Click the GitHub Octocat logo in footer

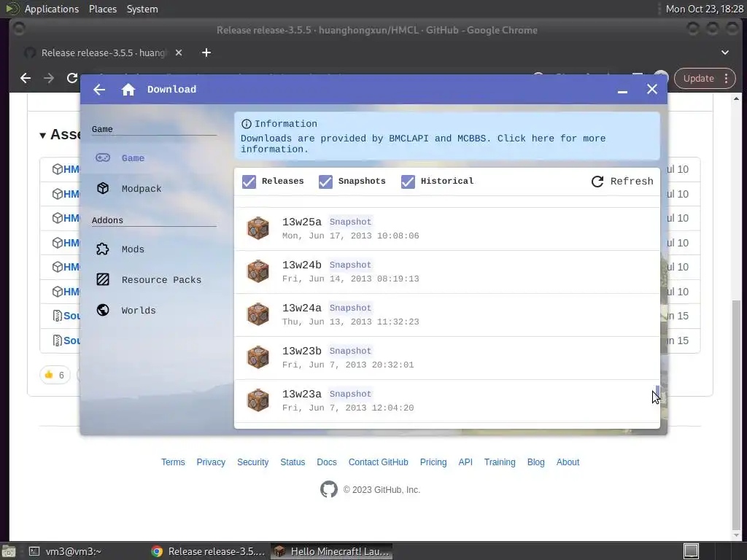pyautogui.click(x=329, y=489)
